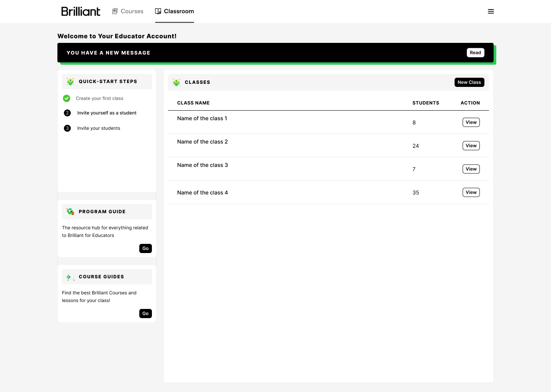This screenshot has width=551, height=392.
Task: Select 'Invite your students' step
Action: (x=99, y=128)
